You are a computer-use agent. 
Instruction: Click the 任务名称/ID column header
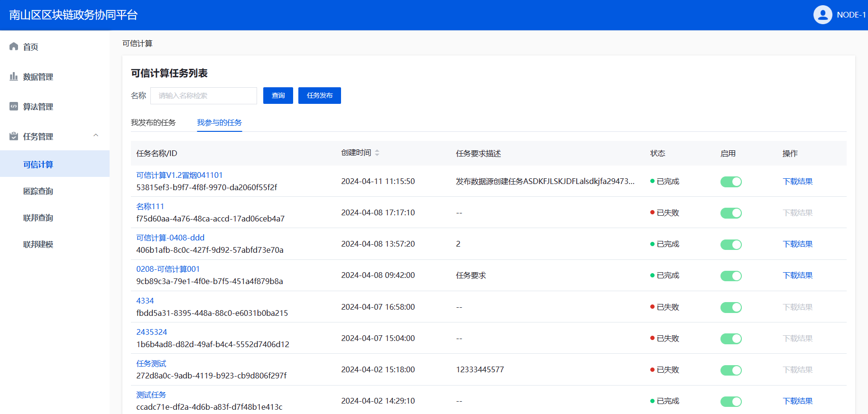point(157,153)
